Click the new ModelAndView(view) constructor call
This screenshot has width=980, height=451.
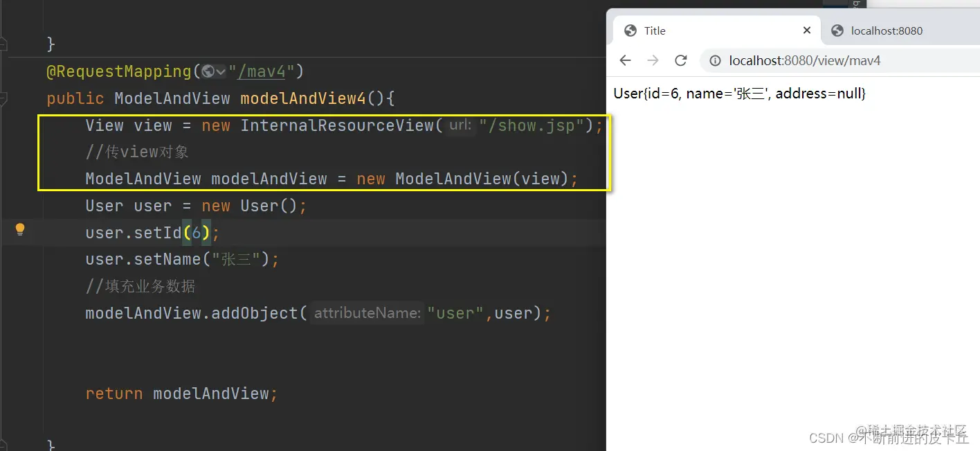click(x=467, y=179)
